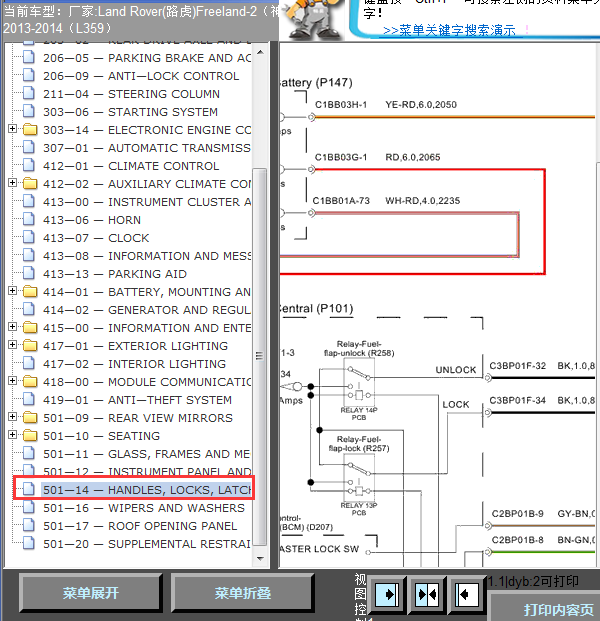
Task: Click the 501-16 Wipers document icon
Action: (x=29, y=507)
